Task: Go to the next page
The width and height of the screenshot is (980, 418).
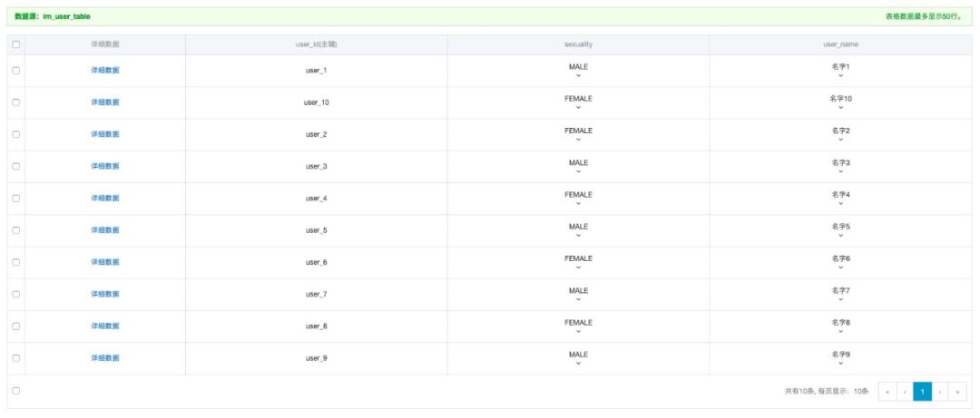Action: tap(940, 392)
